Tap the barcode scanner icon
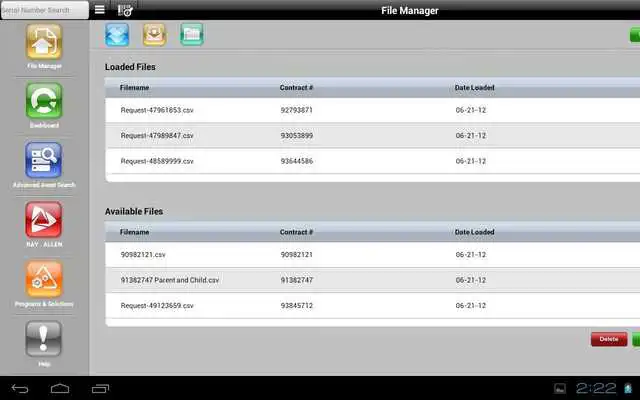The height and width of the screenshot is (400, 640). [x=126, y=10]
